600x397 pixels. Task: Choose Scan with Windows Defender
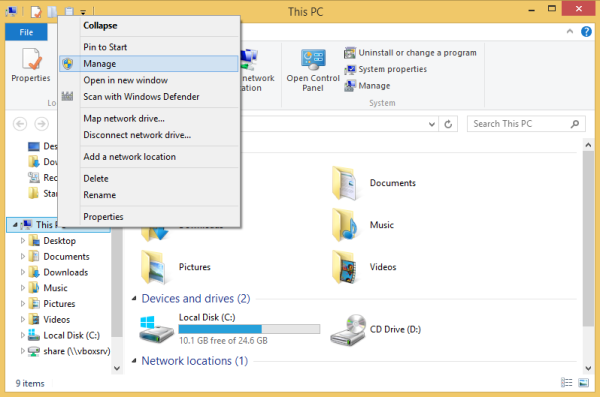coord(149,96)
